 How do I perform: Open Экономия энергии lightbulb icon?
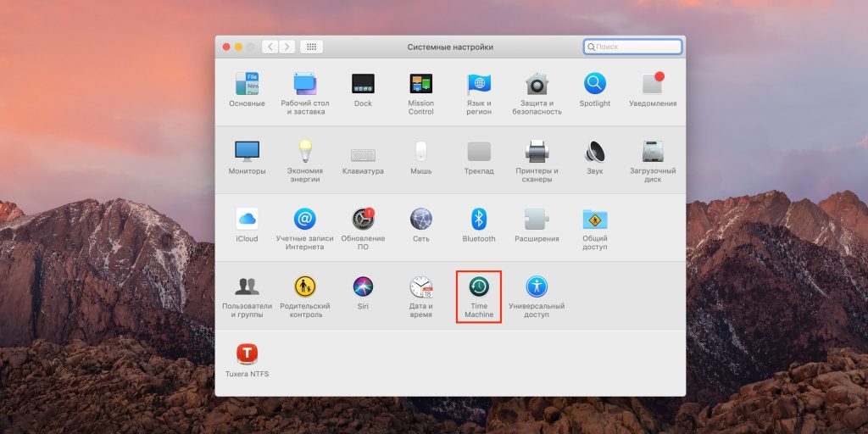click(x=305, y=152)
